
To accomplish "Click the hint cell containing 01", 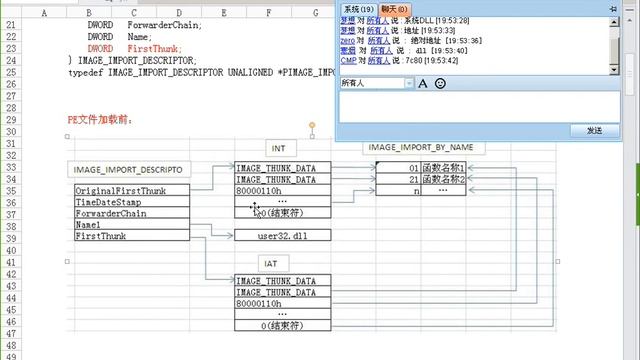I will [x=398, y=168].
